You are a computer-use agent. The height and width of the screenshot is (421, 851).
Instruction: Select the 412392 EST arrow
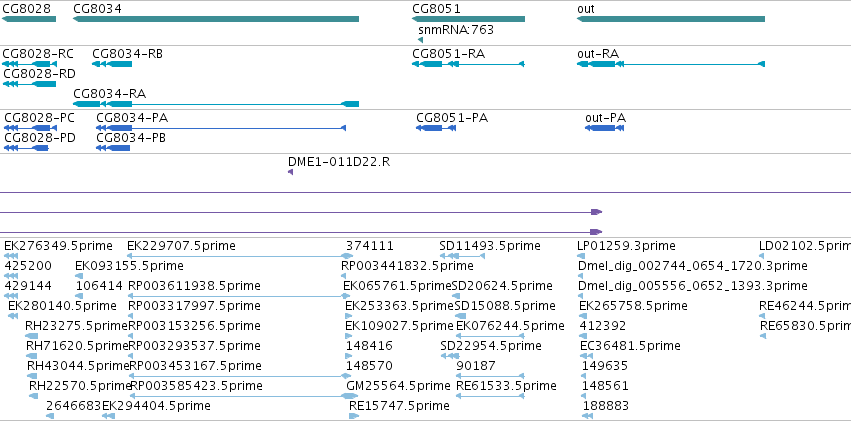pyautogui.click(x=583, y=336)
